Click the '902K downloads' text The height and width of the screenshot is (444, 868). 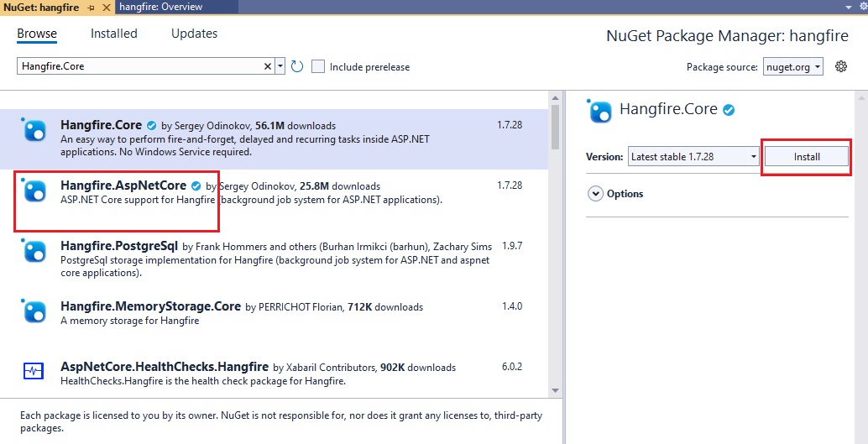pos(418,367)
